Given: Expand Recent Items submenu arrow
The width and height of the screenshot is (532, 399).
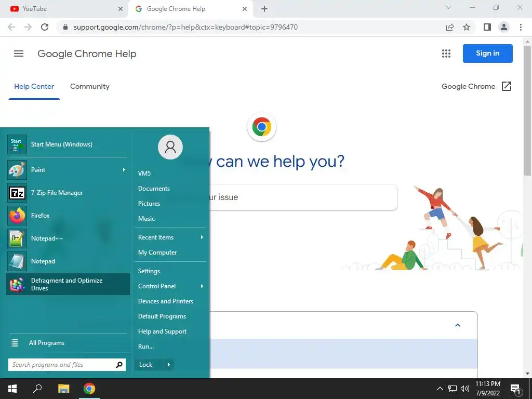Looking at the screenshot, I should [x=202, y=237].
